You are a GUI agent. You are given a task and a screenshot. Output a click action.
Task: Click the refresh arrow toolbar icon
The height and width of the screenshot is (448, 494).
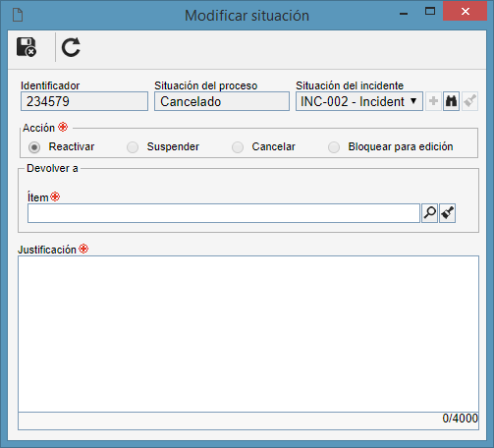(71, 47)
